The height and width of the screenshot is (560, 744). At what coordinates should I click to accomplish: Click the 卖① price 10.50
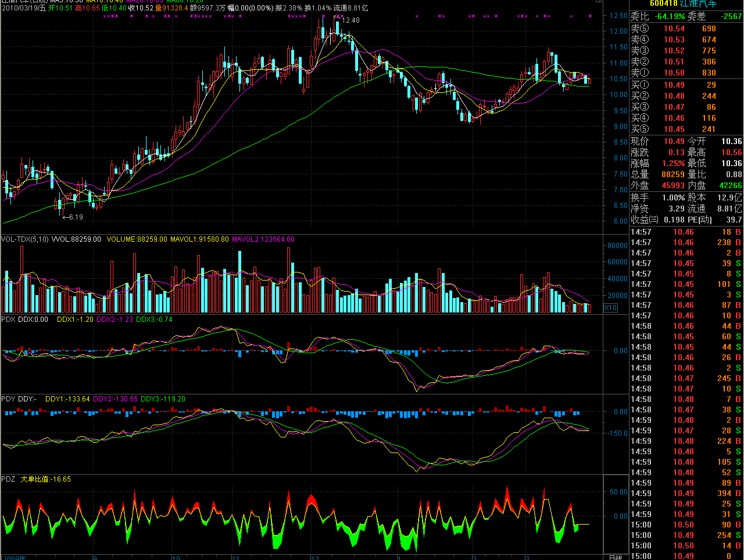coord(674,73)
